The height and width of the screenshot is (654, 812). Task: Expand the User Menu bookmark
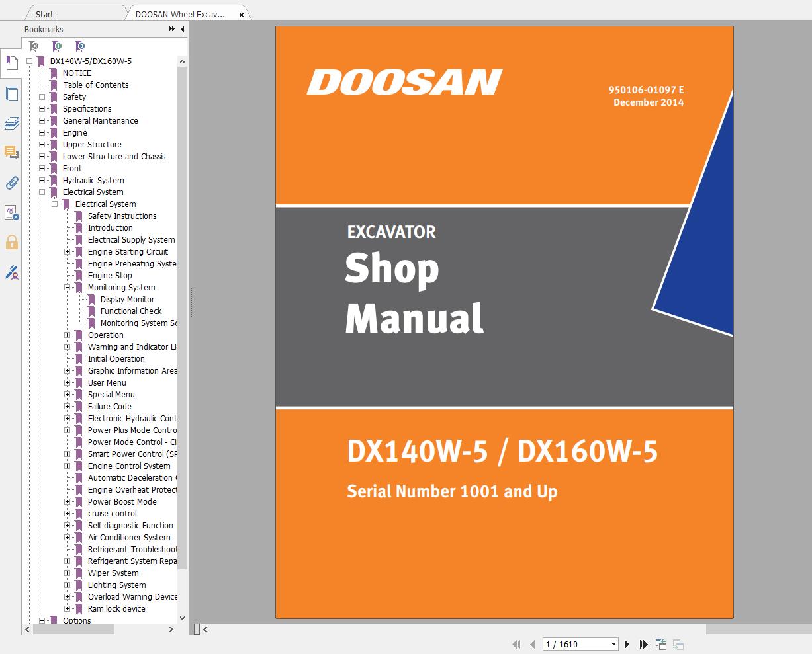[68, 382]
